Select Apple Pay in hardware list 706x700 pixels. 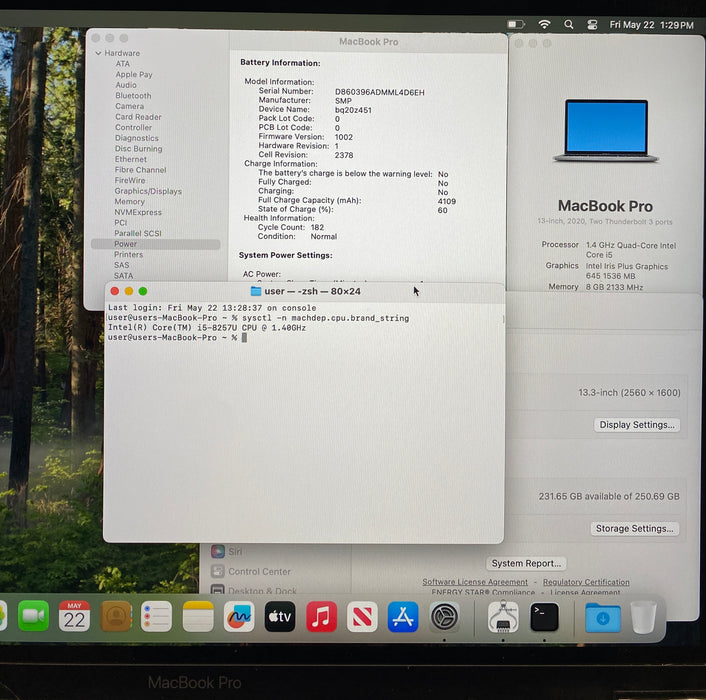134,74
